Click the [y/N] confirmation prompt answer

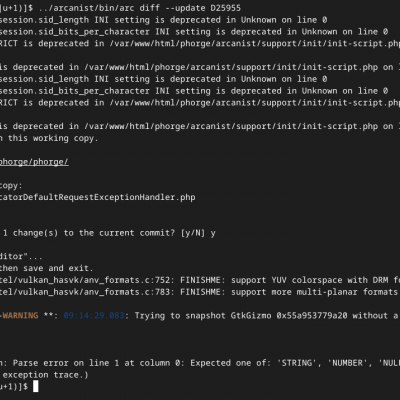tap(193, 233)
